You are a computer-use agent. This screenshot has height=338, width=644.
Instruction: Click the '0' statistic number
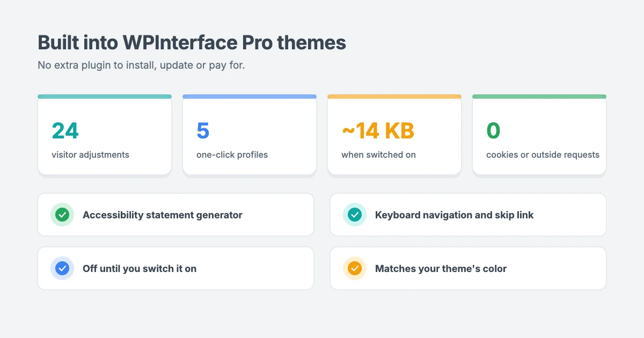click(x=493, y=130)
